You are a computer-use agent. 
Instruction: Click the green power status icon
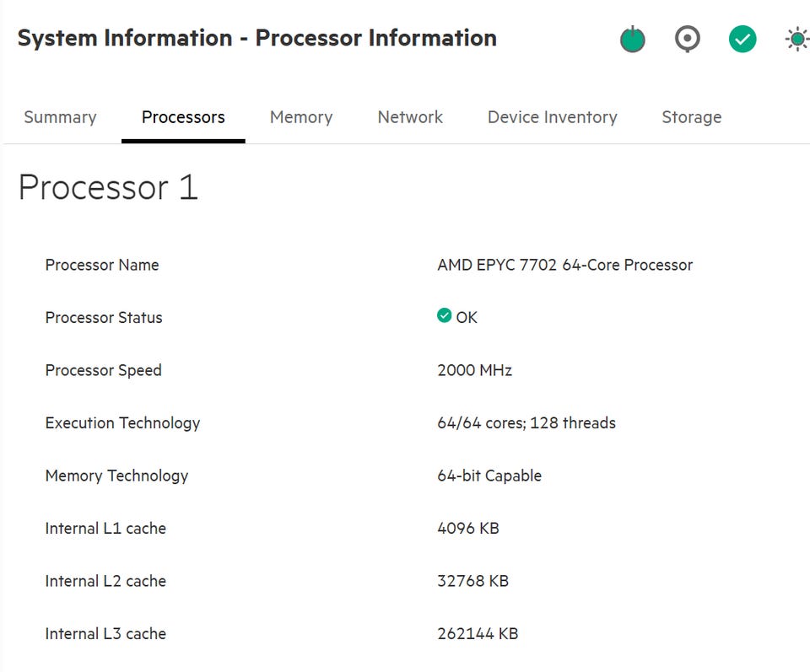click(632, 40)
